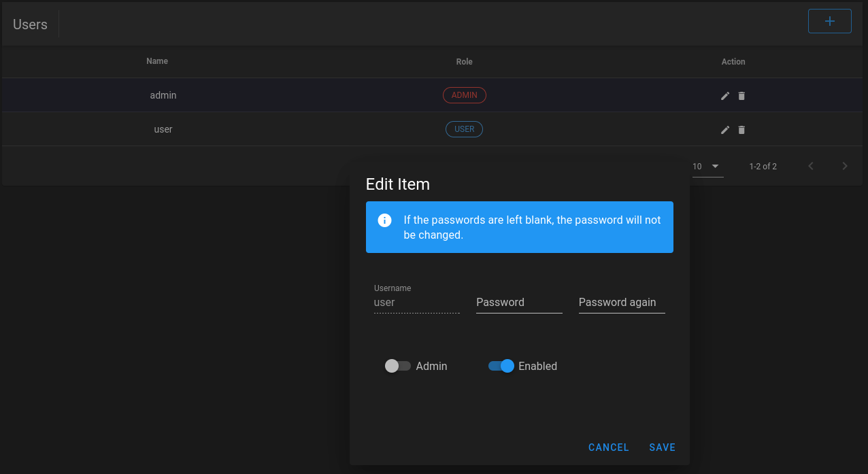Click the info icon in the password notice

tap(384, 220)
